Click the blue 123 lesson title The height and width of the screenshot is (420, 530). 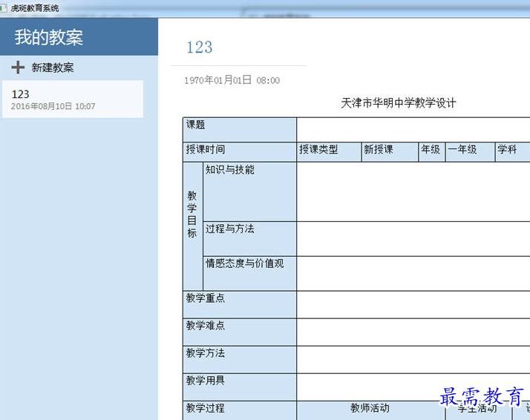pyautogui.click(x=200, y=47)
